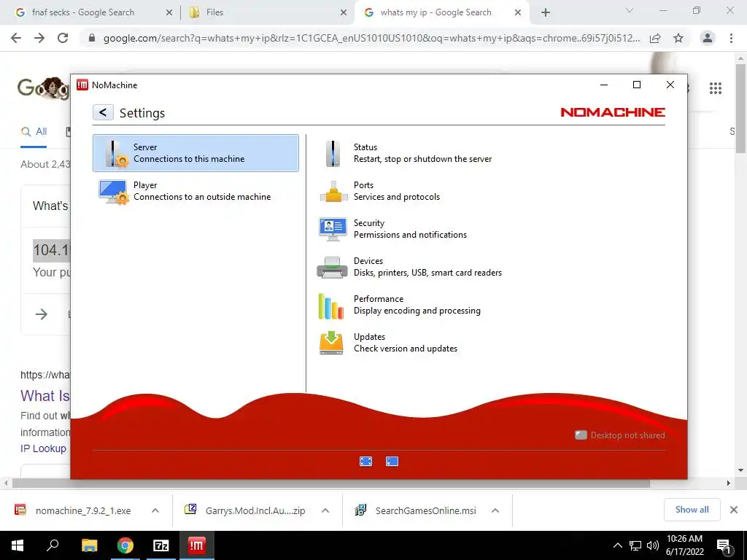Click the Performance colored bars icon
Screen dimensions: 747x560
coord(331,306)
